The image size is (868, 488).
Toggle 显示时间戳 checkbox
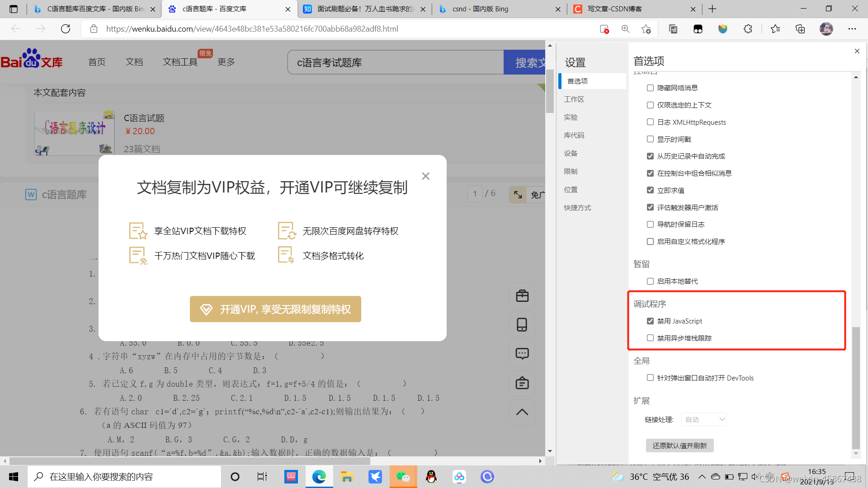[x=650, y=139]
